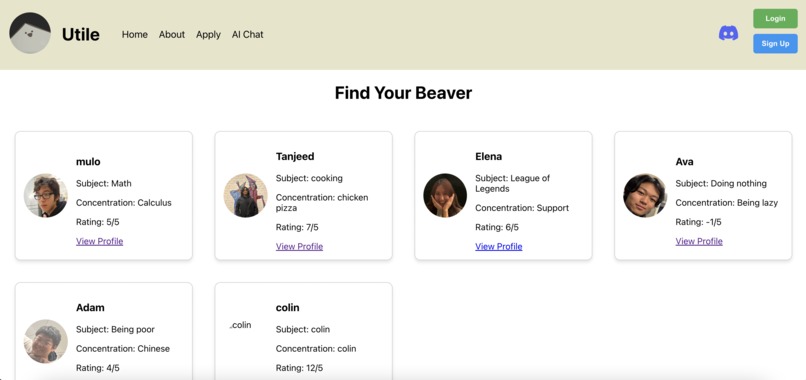Select the Apply nav item
The width and height of the screenshot is (806, 380).
point(208,34)
